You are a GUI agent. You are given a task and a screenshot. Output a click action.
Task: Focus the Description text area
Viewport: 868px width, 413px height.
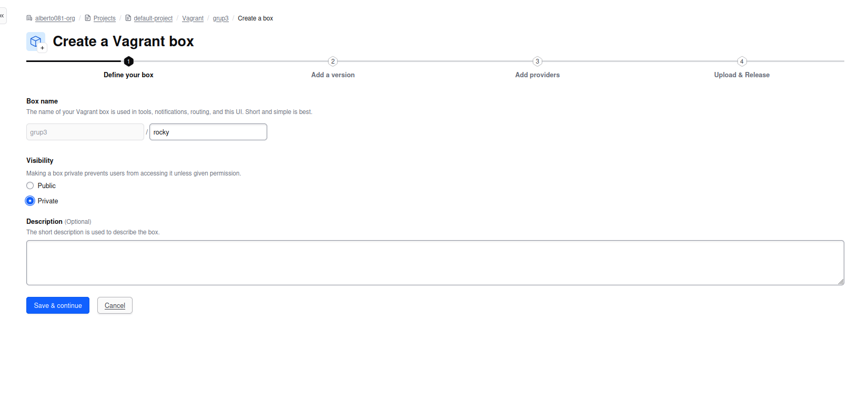pyautogui.click(x=435, y=263)
